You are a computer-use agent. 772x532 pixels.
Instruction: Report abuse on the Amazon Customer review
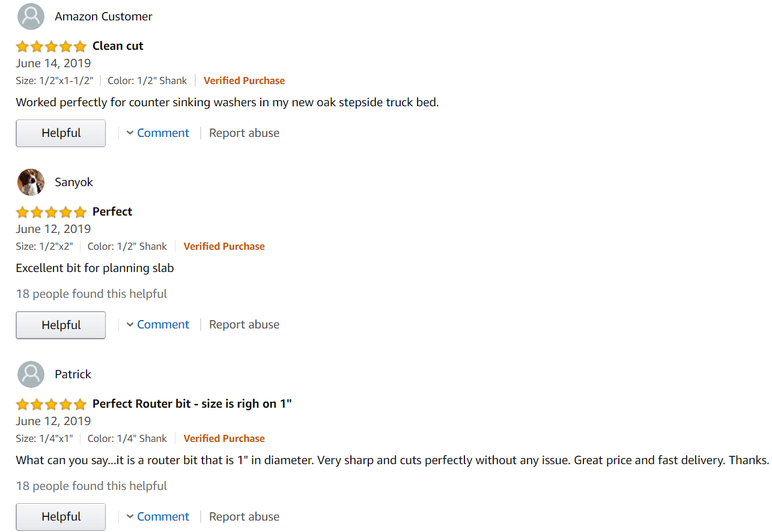[244, 133]
